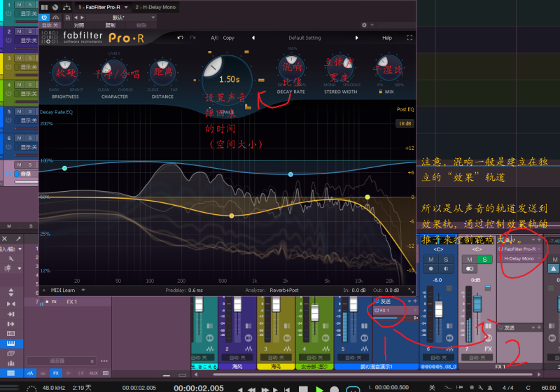Open the Post EQ 18 dB range menu
This screenshot has height=392, width=560.
pyautogui.click(x=404, y=123)
